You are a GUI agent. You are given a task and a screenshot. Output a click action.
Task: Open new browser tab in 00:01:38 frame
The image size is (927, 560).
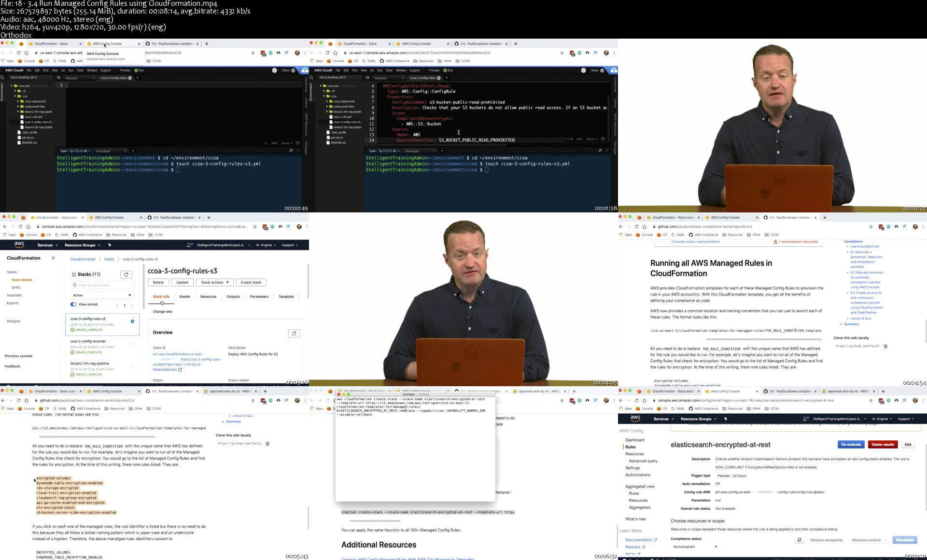[516, 43]
